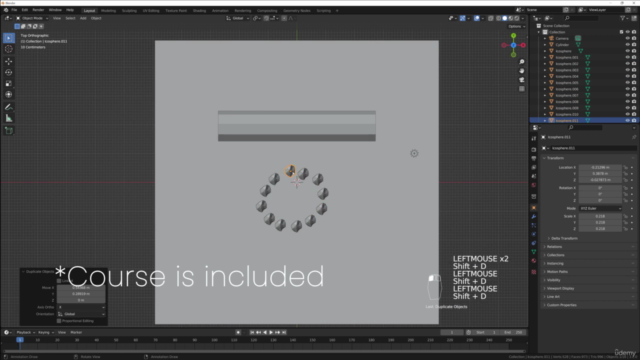Image resolution: width=640 pixels, height=360 pixels.
Task: Jump to the end frame button
Action: pyautogui.click(x=284, y=332)
